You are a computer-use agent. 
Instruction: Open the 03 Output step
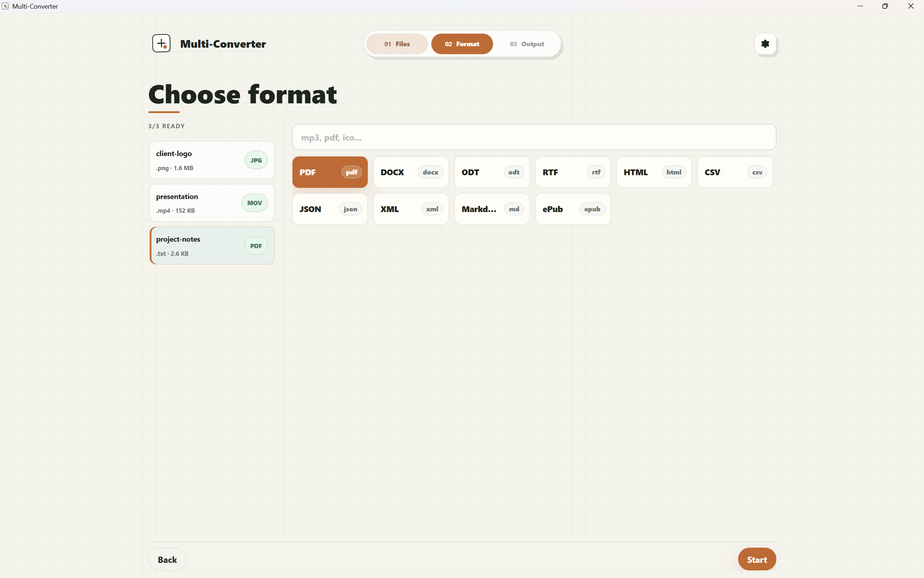(x=527, y=44)
